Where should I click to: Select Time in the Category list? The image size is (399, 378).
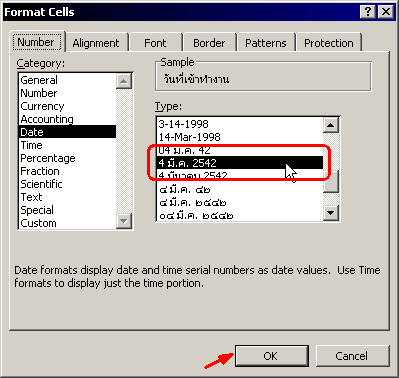pos(32,145)
